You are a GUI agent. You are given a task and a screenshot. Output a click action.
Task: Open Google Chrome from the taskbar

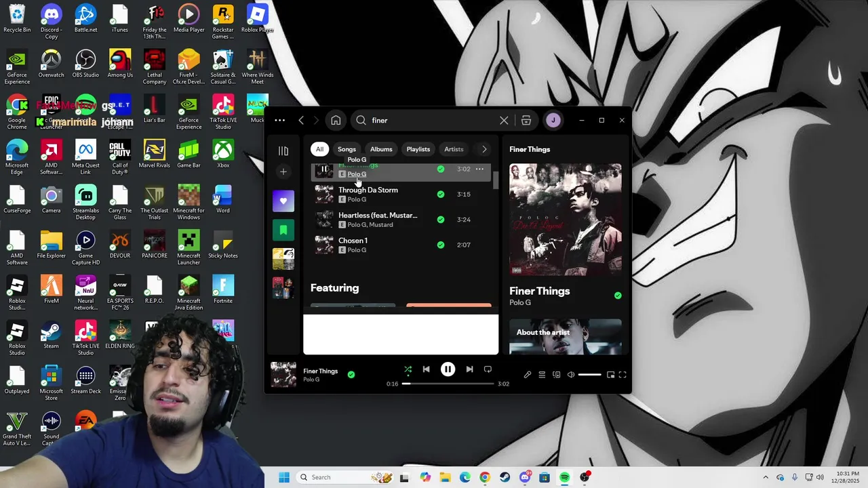(x=485, y=477)
